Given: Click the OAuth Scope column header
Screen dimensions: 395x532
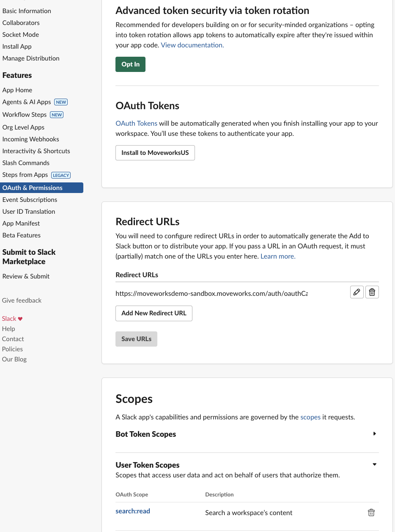Looking at the screenshot, I should [x=132, y=495].
